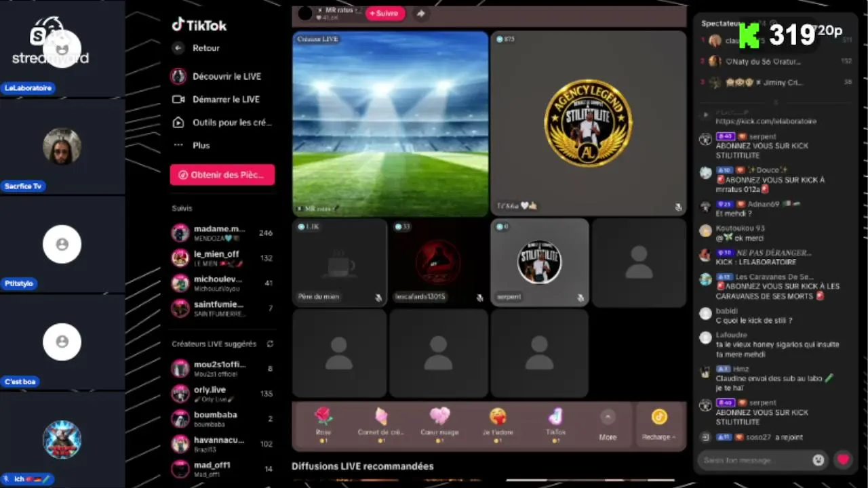Select the Ptitstylo participant avatar
Image resolution: width=868 pixels, height=488 pixels.
62,245
